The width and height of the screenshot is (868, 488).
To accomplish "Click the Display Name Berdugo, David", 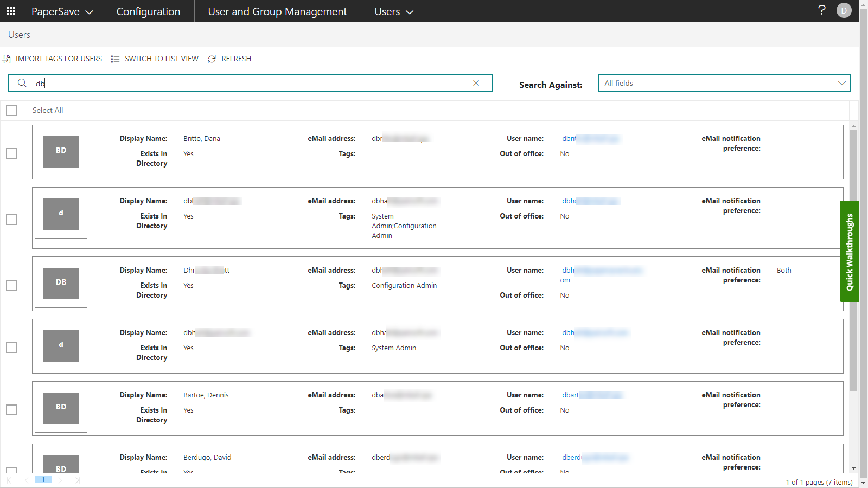I will (207, 457).
